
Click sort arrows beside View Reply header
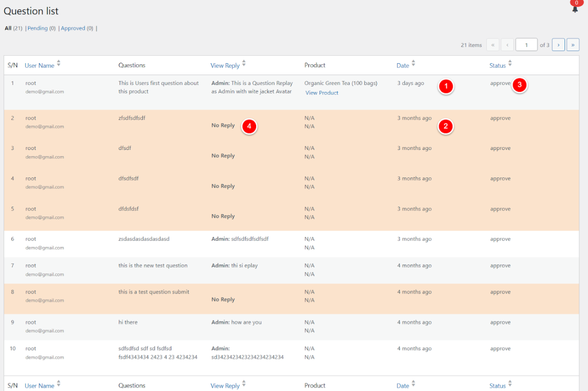[244, 64]
